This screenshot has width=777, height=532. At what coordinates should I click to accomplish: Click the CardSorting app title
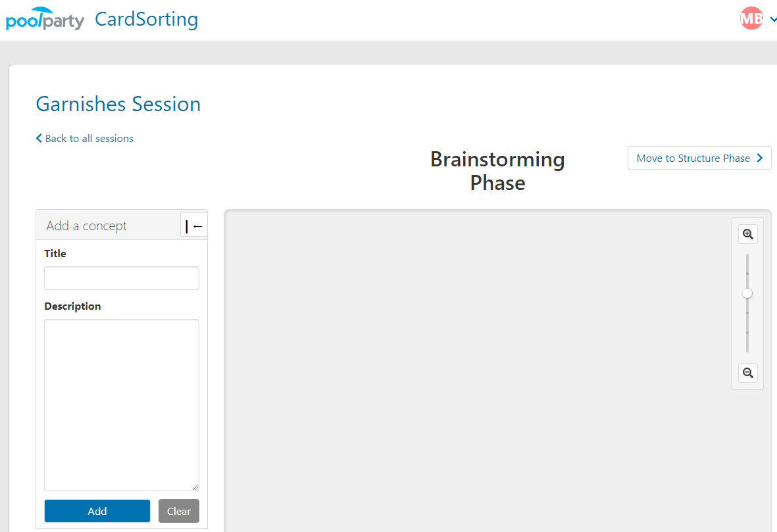click(x=146, y=19)
